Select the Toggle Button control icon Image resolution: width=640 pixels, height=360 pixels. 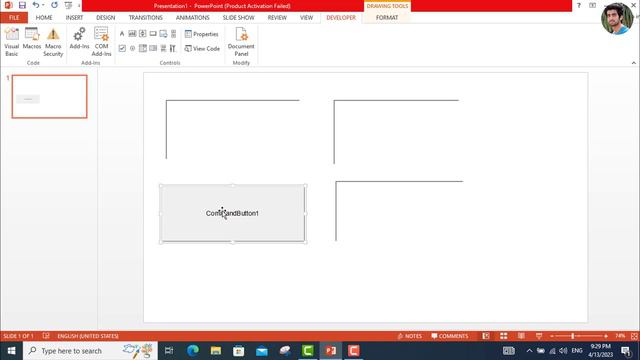163,48
